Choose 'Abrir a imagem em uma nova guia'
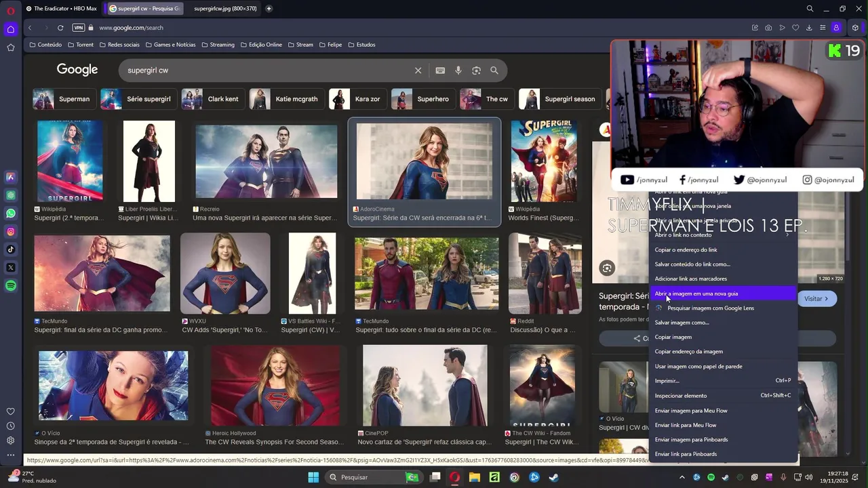The image size is (868, 488). coord(723,293)
